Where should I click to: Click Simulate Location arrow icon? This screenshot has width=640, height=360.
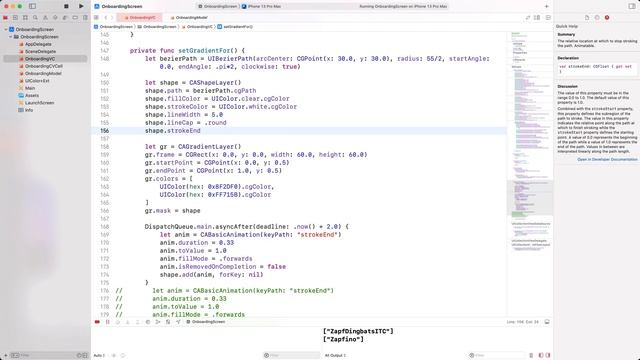coord(178,322)
